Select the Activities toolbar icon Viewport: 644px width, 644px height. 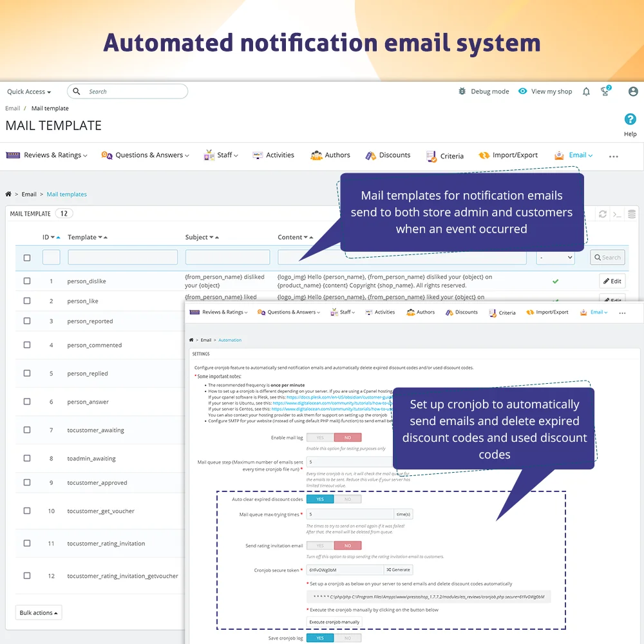[274, 155]
